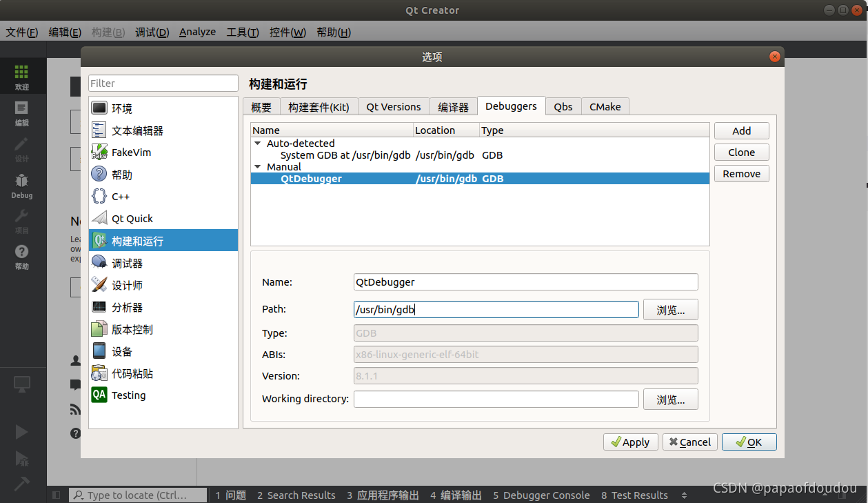
Task: Collapse the Auto-detected debugger group
Action: 258,144
